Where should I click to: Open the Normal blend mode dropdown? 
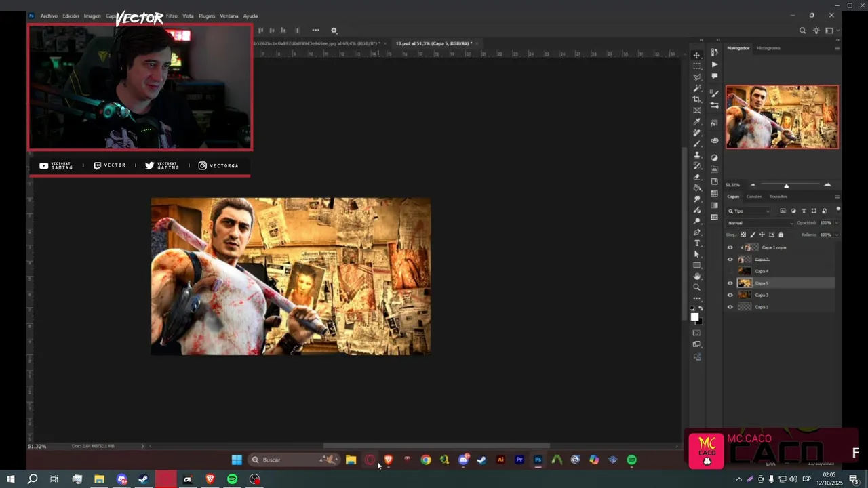click(x=759, y=223)
